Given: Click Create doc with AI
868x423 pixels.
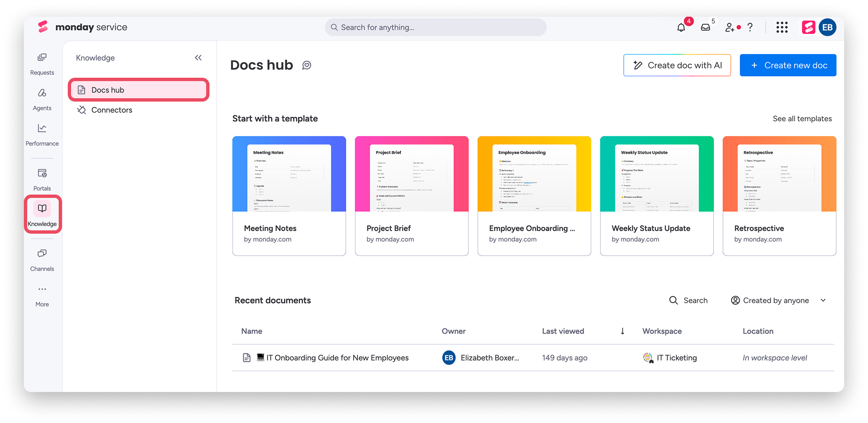Looking at the screenshot, I should 677,65.
